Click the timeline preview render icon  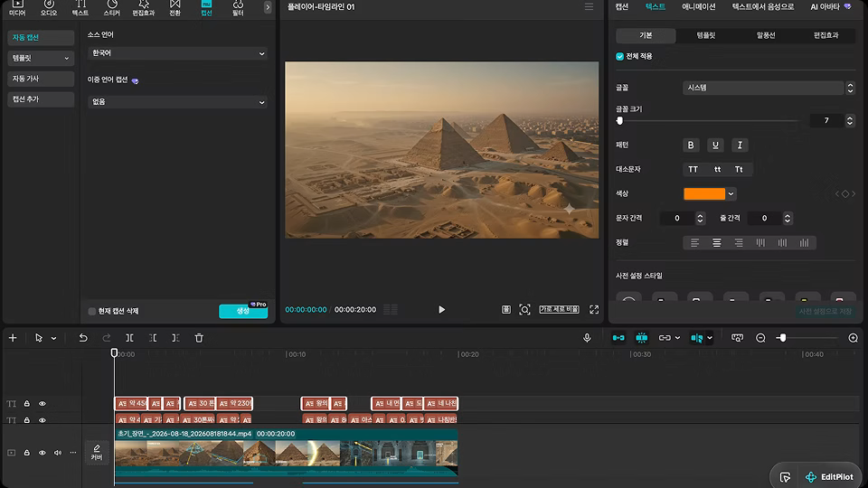[738, 337]
